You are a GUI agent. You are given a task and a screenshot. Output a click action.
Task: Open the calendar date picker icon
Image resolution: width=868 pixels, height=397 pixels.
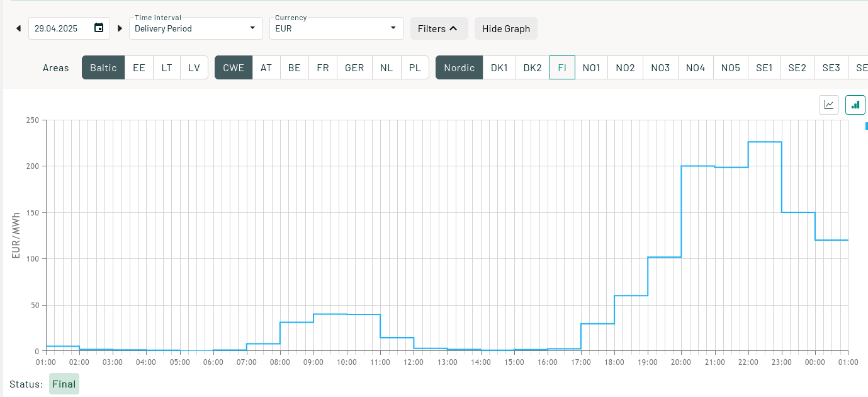[99, 28]
